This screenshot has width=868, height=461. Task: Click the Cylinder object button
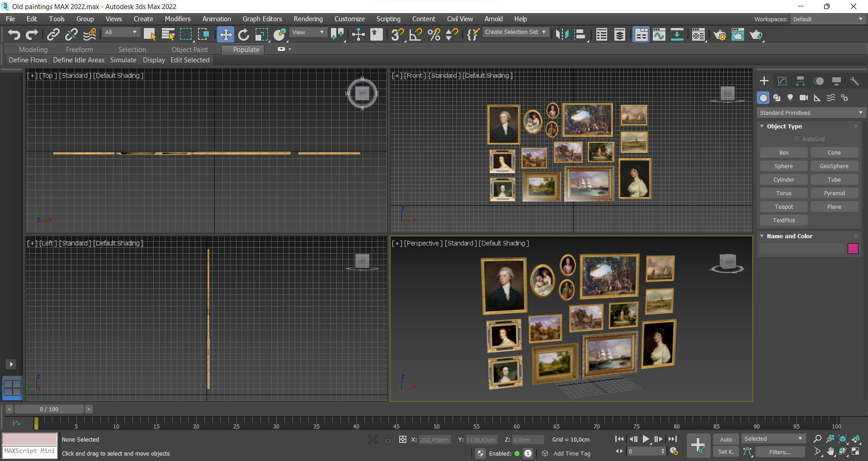click(783, 179)
